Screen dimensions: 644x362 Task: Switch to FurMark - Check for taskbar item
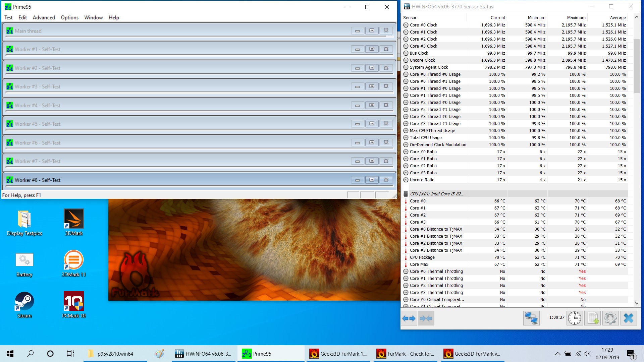tap(405, 354)
